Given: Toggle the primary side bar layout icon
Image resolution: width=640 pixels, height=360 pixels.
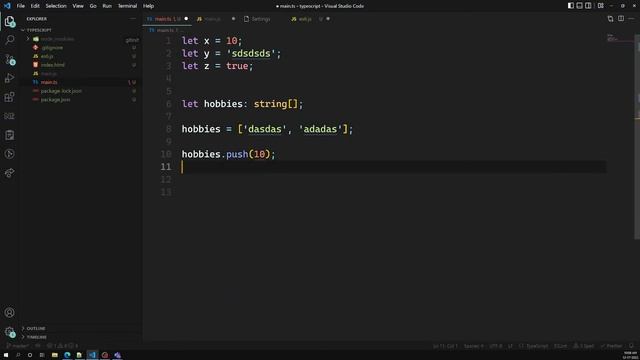Looking at the screenshot, I should coord(571,6).
